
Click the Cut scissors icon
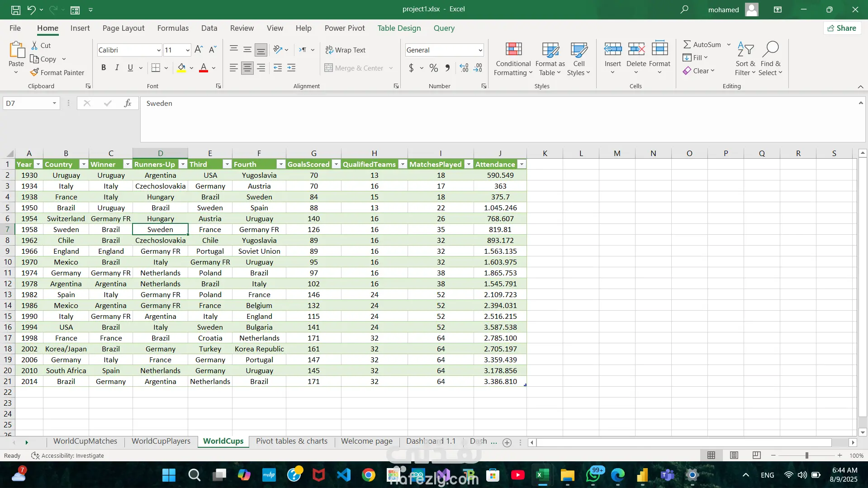click(x=34, y=45)
